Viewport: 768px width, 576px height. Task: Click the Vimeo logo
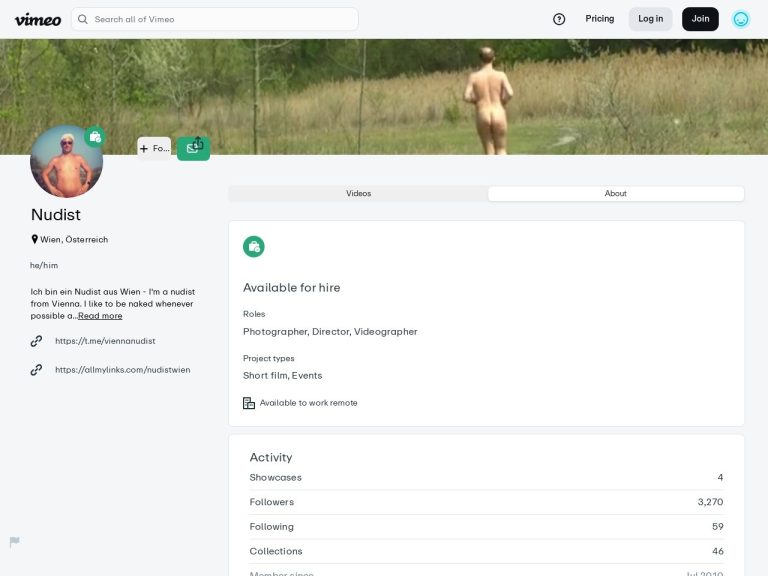click(38, 19)
